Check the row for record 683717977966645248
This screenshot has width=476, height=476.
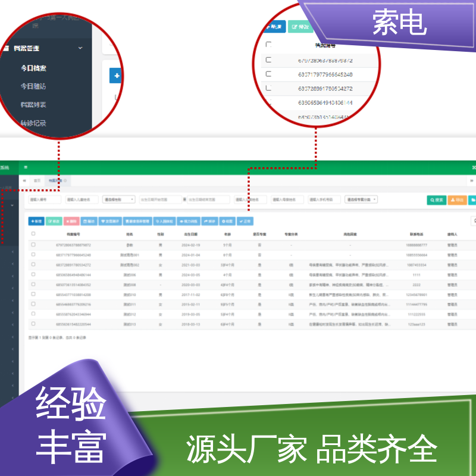click(x=33, y=255)
